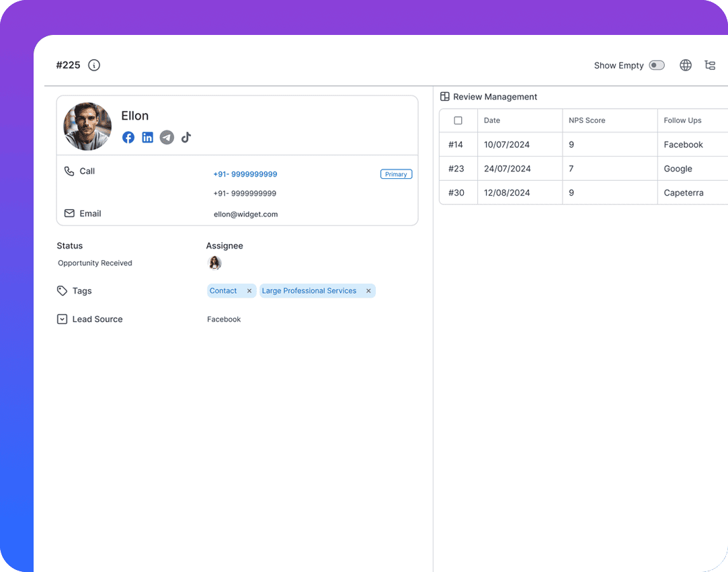Open Ellon's Telegram icon

[x=167, y=137]
